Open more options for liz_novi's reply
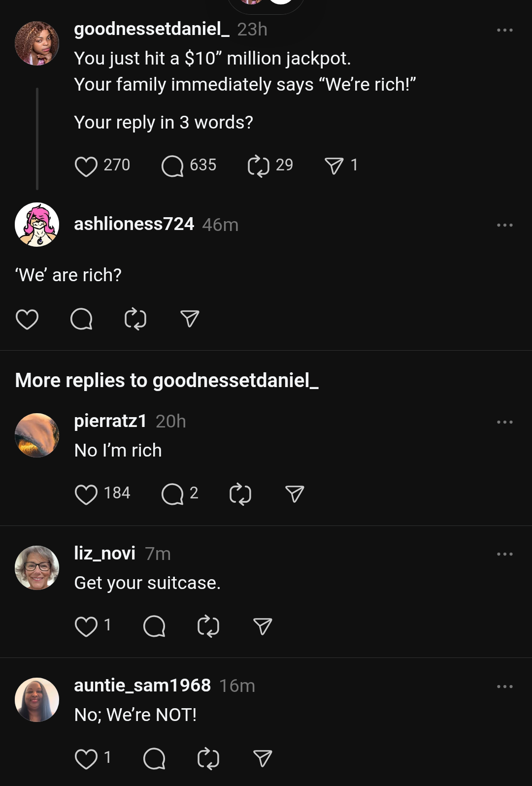 pos(505,554)
